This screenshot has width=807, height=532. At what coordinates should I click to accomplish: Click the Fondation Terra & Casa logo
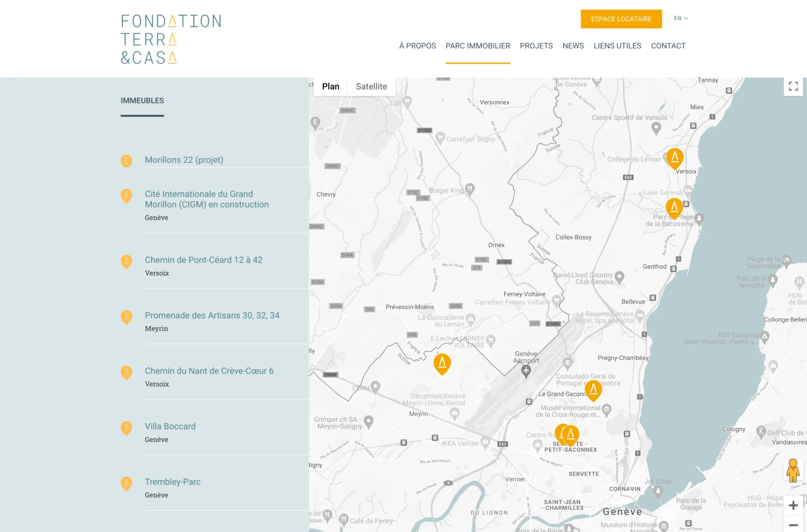click(x=171, y=39)
